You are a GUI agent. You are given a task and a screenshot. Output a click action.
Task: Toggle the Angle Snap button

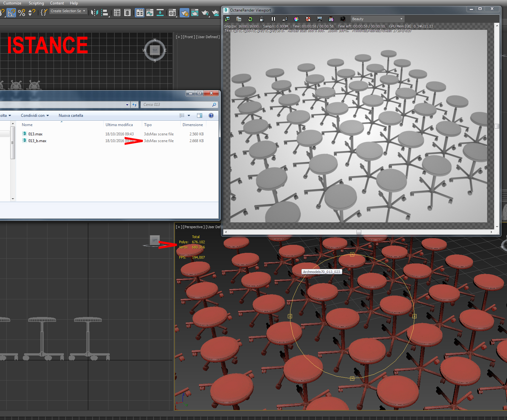coord(11,13)
